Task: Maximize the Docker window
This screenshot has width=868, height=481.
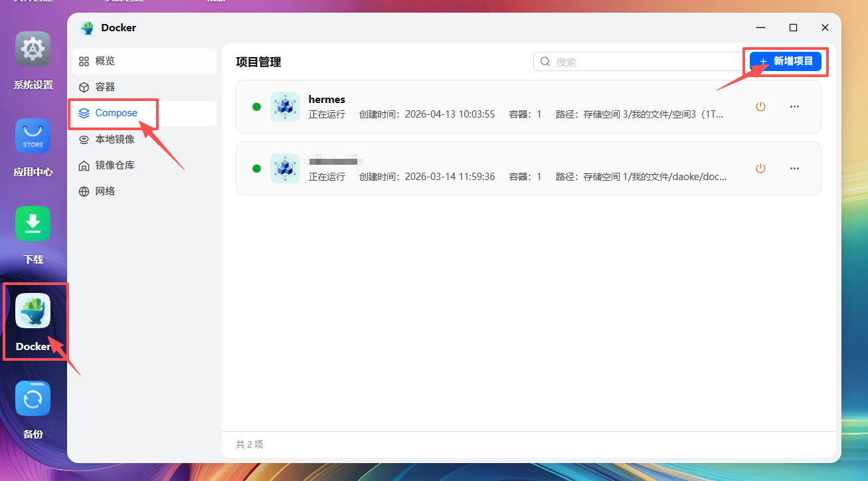Action: [x=793, y=28]
